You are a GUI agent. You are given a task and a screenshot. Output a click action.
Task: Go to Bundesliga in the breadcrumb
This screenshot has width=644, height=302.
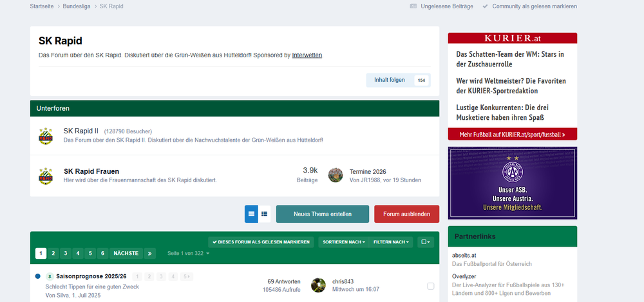77,6
